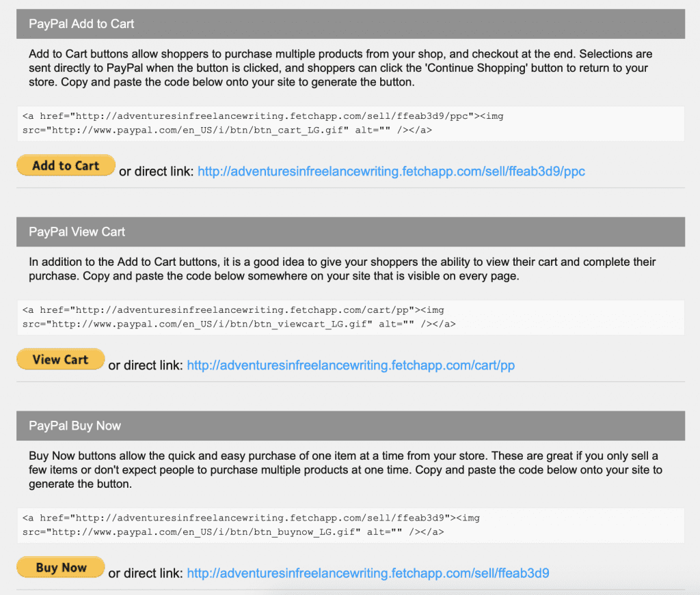The width and height of the screenshot is (700, 595).
Task: Click the yellow Add to Cart button
Action: point(66,166)
